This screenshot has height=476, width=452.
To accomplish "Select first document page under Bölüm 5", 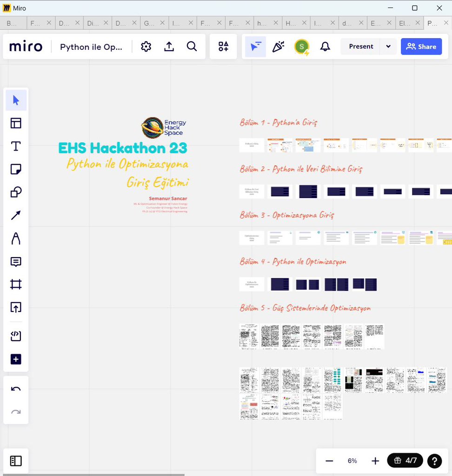I will 249,337.
